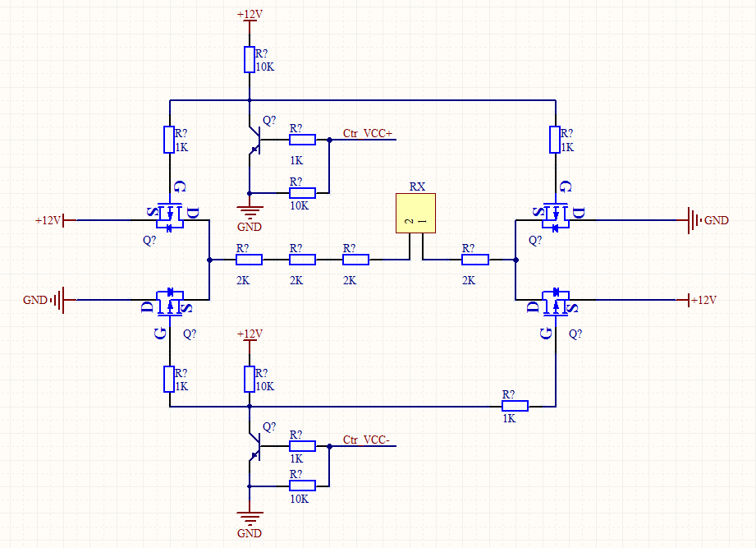
Task: Click the Q? designator of upper transistor
Action: pos(269,120)
